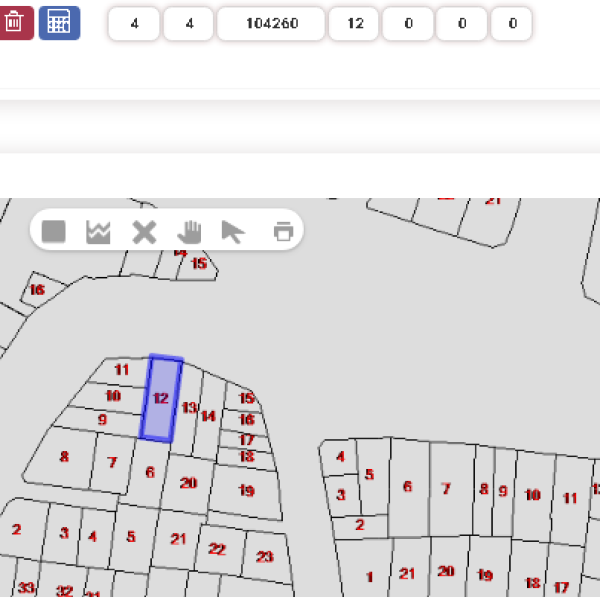Select parcel 20 next to parcel 6
600x600 pixels.
188,483
